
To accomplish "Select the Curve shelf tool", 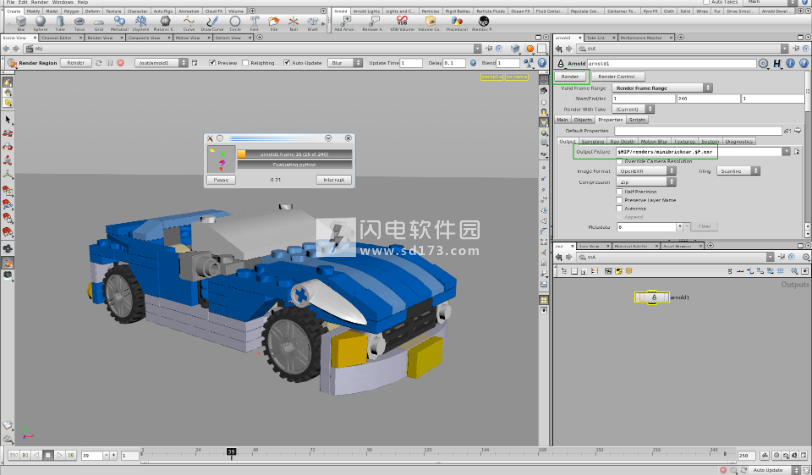I will pyautogui.click(x=189, y=23).
